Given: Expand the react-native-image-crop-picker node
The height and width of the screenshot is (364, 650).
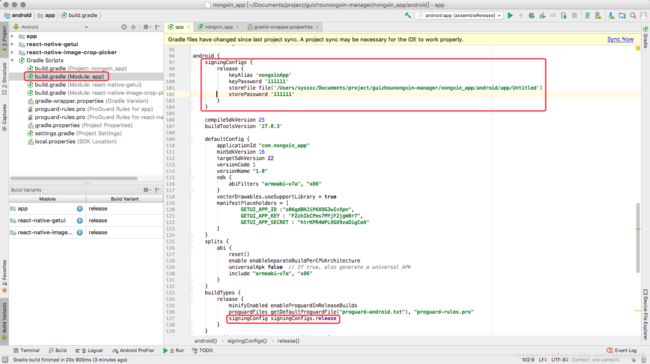Looking at the screenshot, I should (x=12, y=53).
